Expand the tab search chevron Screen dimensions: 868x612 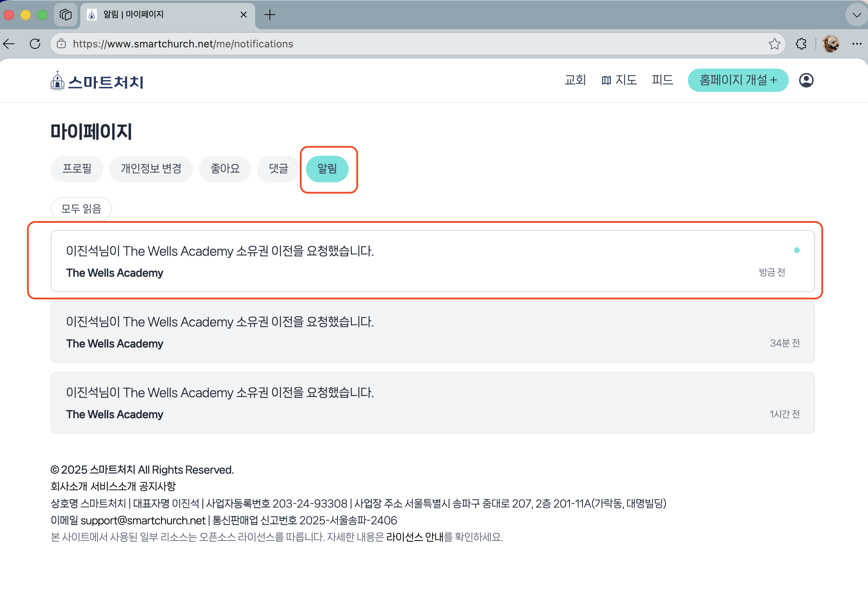point(857,15)
